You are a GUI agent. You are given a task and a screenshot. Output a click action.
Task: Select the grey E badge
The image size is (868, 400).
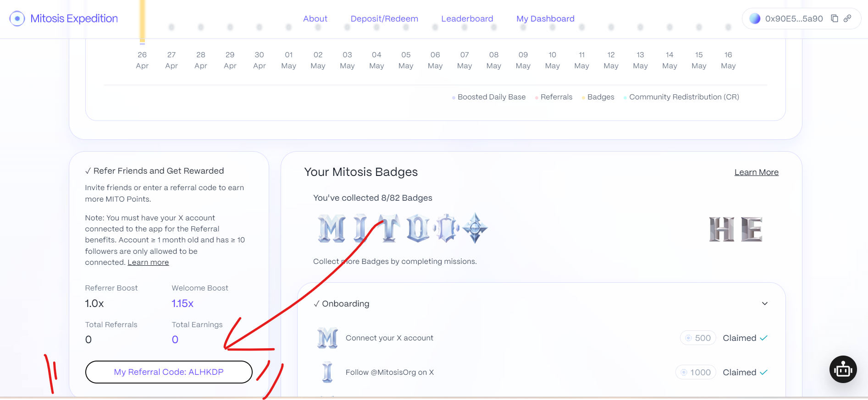(x=751, y=229)
